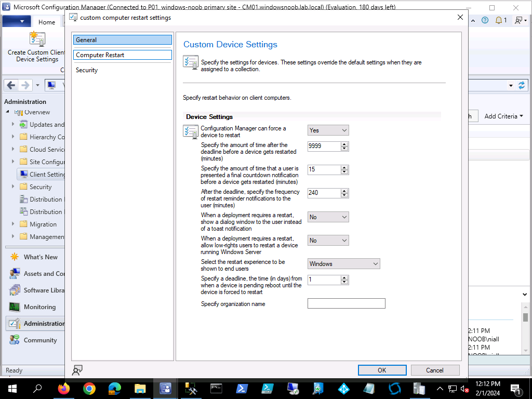Viewport: 532px width, 399px height.
Task: Click the organization name text field
Action: [x=346, y=304]
